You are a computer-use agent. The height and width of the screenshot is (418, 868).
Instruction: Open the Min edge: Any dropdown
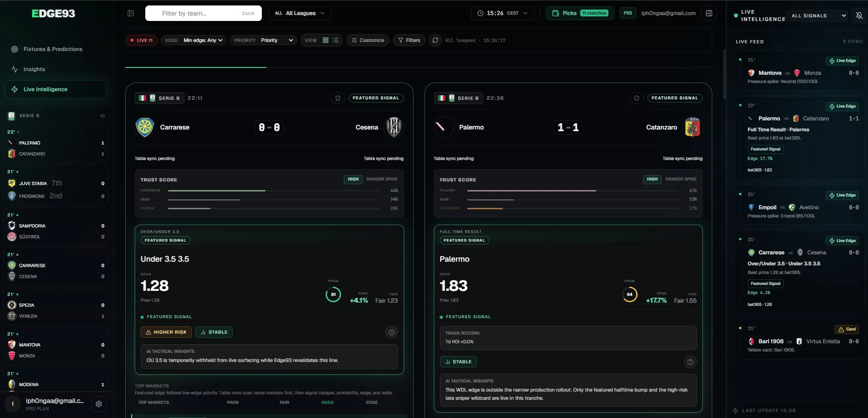click(204, 40)
